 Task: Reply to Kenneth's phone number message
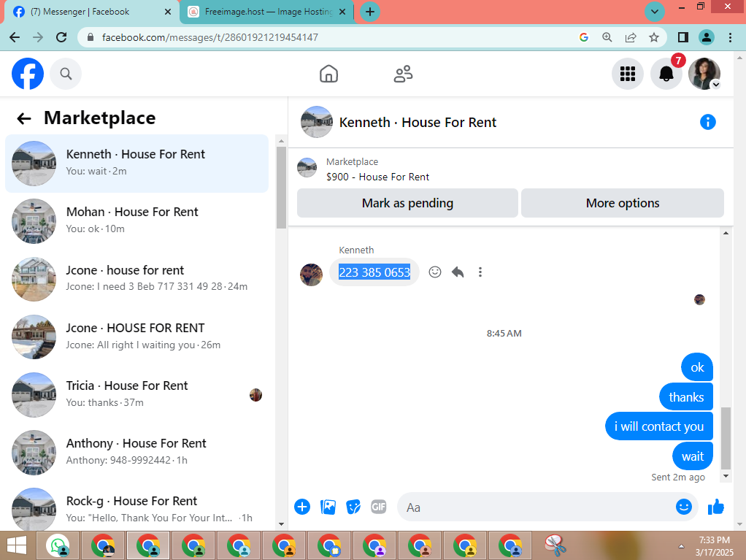[458, 272]
